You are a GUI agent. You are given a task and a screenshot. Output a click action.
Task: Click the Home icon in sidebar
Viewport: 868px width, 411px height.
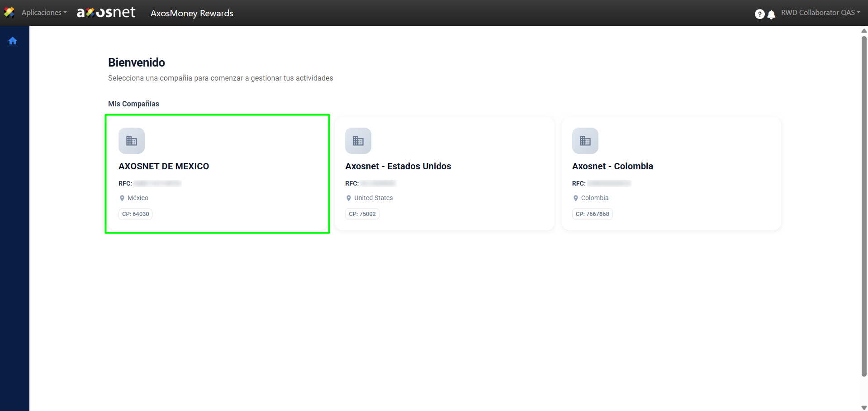pyautogui.click(x=13, y=41)
